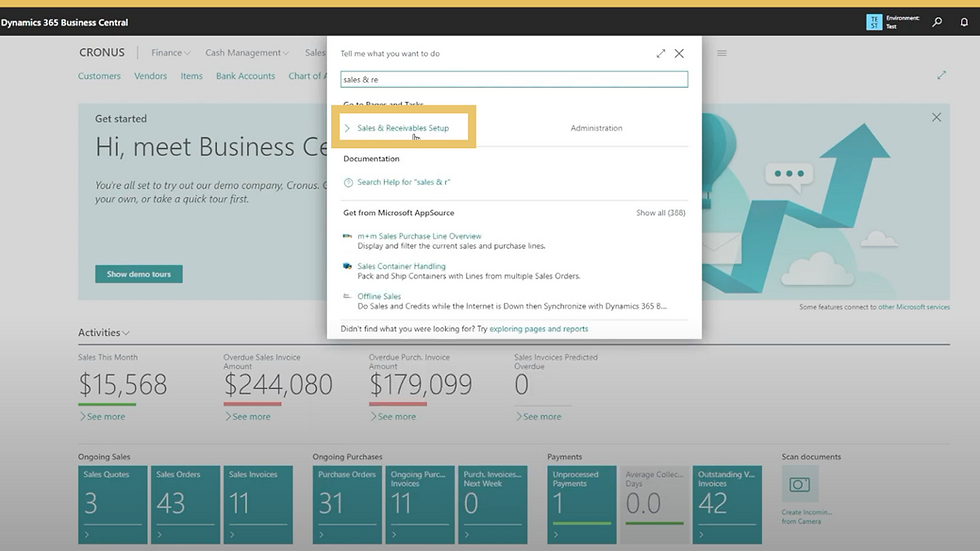Click CRONUS company name
Viewport: 980px width, 551px height.
click(102, 53)
